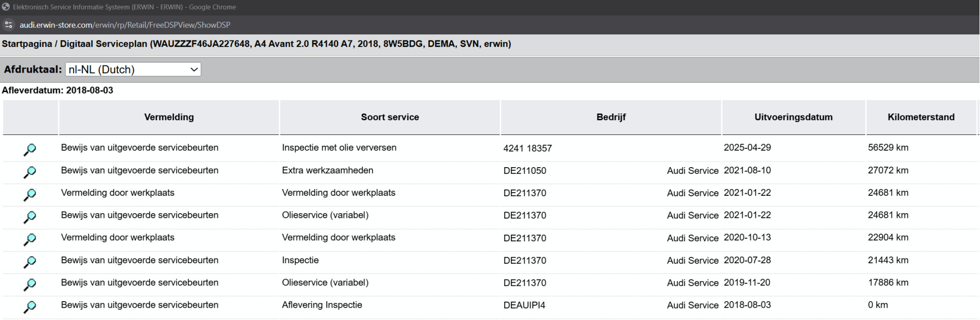This screenshot has width=980, height=320.
Task: Open magnifier for 2020-10-13 Vermelding door werkplaats
Action: 30,239
